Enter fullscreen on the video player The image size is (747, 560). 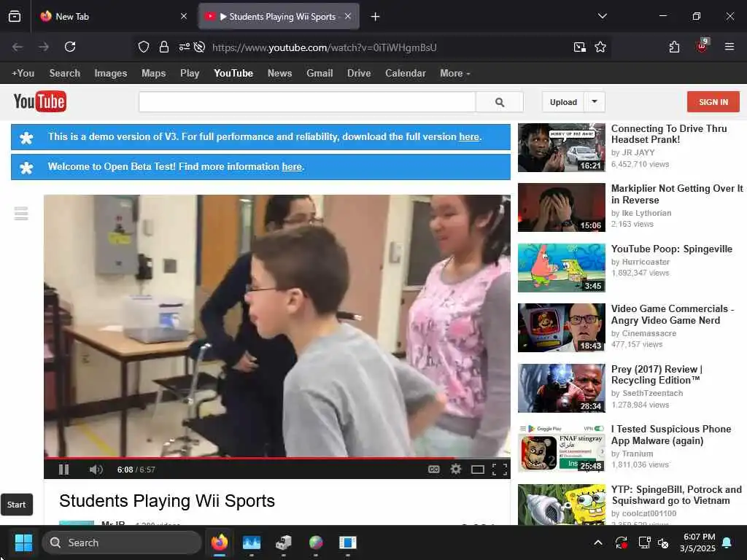click(499, 470)
